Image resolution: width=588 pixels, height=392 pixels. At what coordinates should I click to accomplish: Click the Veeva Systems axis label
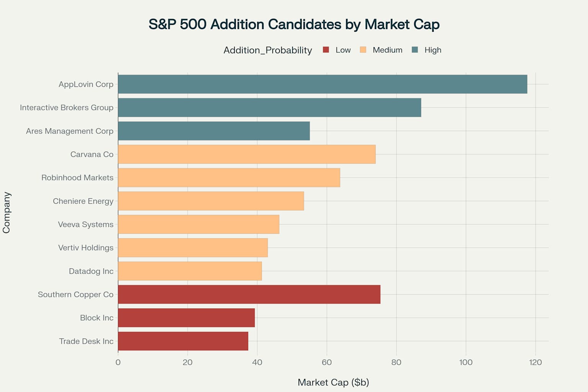click(x=86, y=225)
